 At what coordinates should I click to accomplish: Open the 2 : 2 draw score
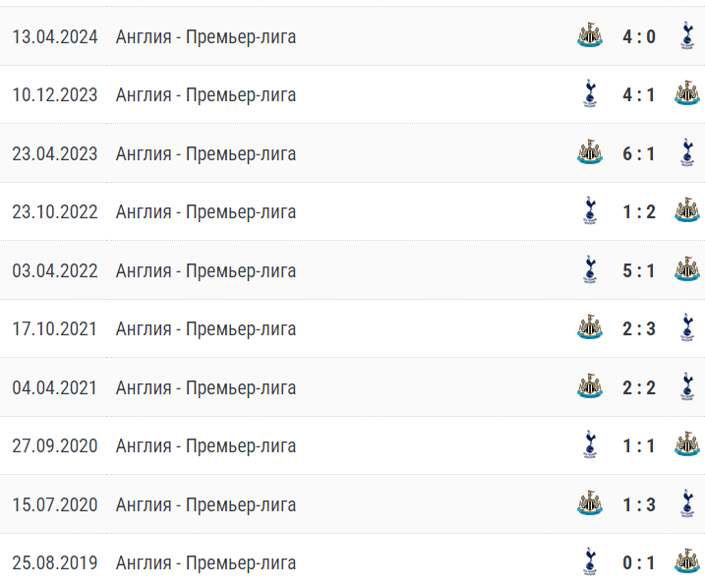(x=638, y=387)
